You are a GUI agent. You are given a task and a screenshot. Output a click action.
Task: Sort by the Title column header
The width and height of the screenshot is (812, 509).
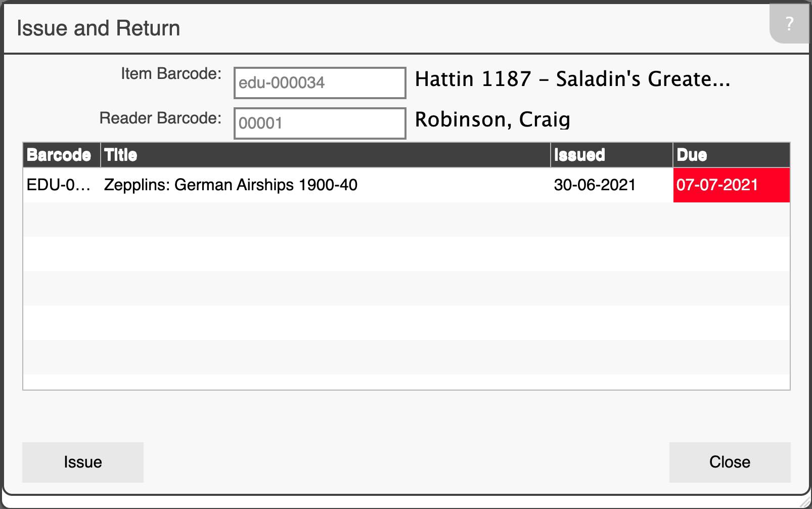pyautogui.click(x=326, y=155)
